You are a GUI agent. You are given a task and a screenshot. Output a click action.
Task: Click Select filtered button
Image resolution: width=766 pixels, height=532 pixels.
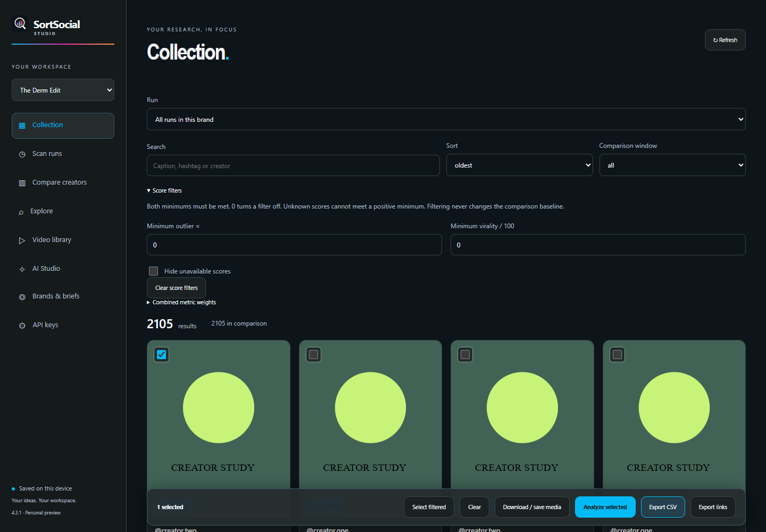pyautogui.click(x=429, y=507)
